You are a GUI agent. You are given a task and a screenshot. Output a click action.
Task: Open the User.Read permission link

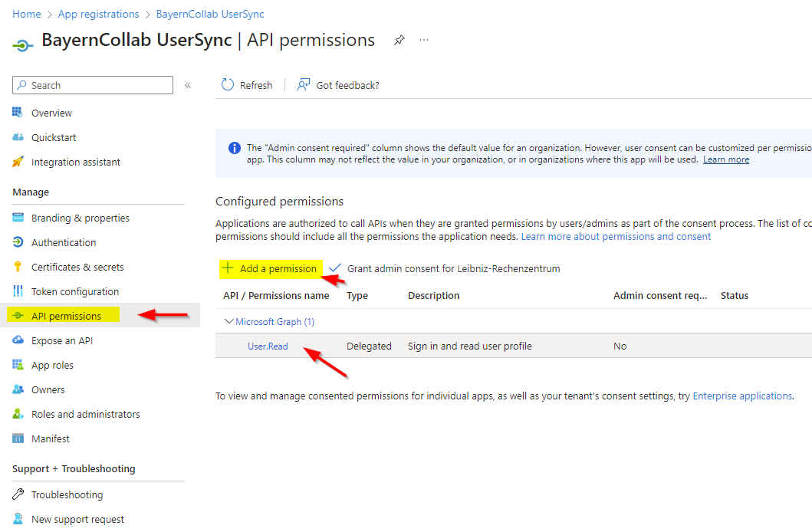click(268, 346)
